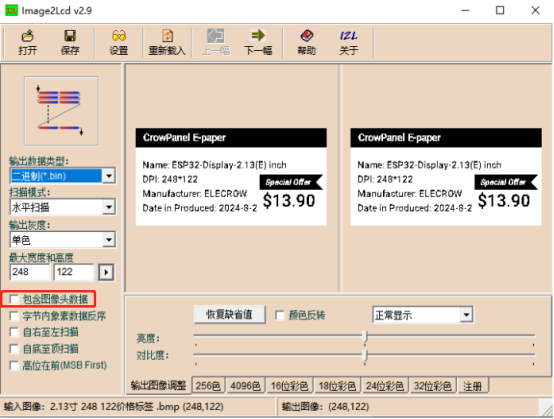The height and width of the screenshot is (419, 554).
Task: Switch to the 256色 tab
Action: pos(208,386)
